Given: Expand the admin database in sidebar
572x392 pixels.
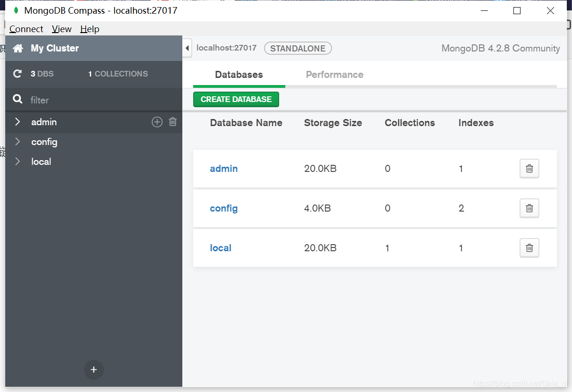Looking at the screenshot, I should [17, 122].
